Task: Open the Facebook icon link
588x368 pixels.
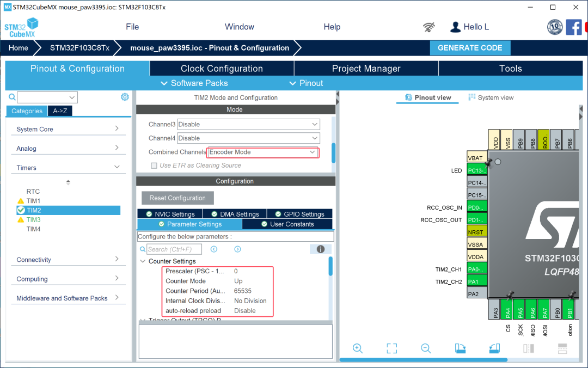Action: point(574,27)
